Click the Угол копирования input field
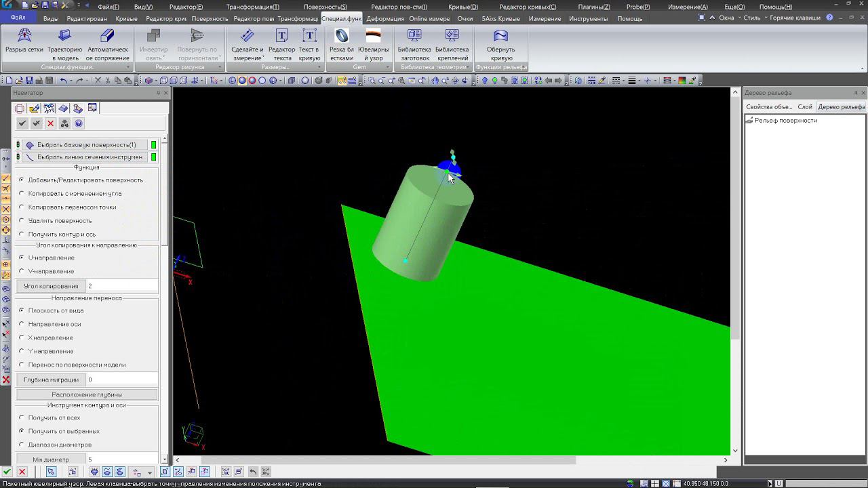Image resolution: width=868 pixels, height=488 pixels. point(122,286)
